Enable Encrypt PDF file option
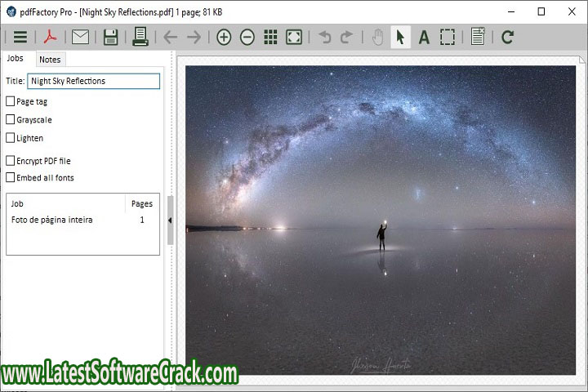The width and height of the screenshot is (588, 392). pyautogui.click(x=11, y=161)
